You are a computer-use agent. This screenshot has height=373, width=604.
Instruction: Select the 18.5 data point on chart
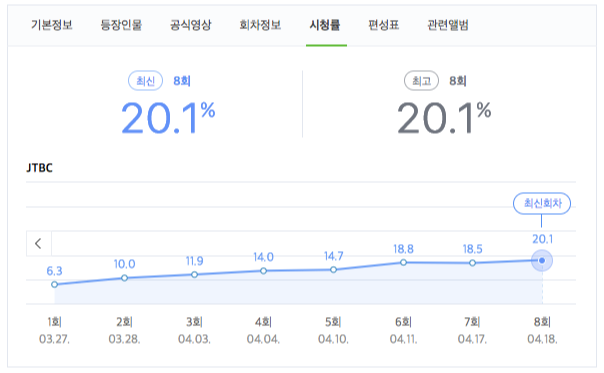click(x=473, y=263)
